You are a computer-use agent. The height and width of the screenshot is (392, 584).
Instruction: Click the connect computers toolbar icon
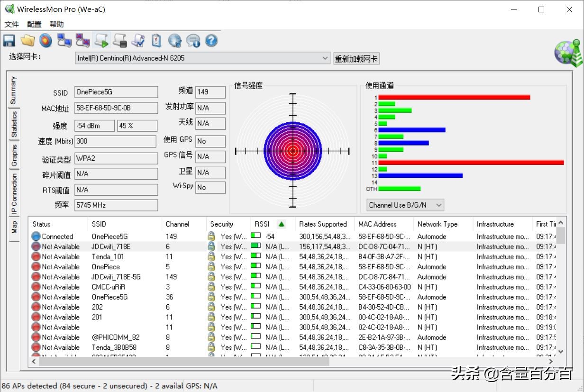coord(64,41)
